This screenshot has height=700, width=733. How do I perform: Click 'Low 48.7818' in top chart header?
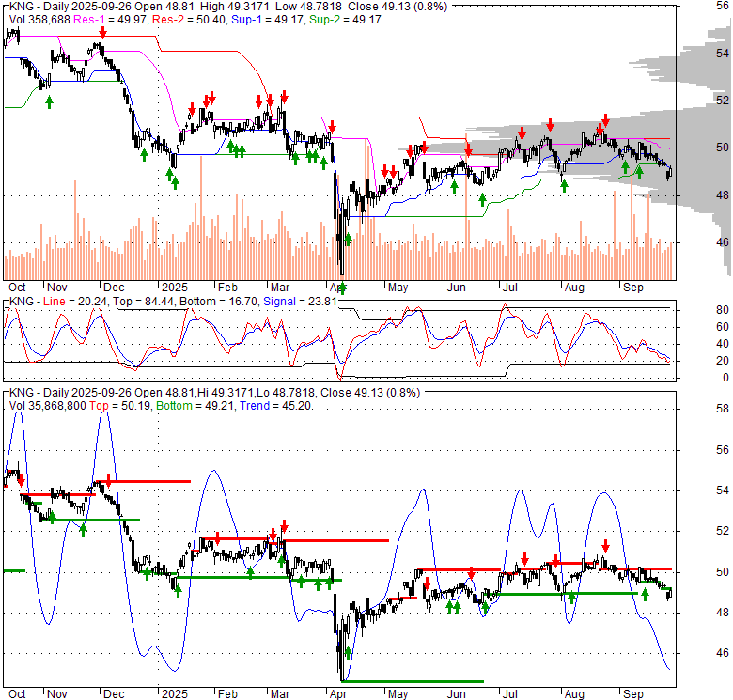(x=310, y=7)
